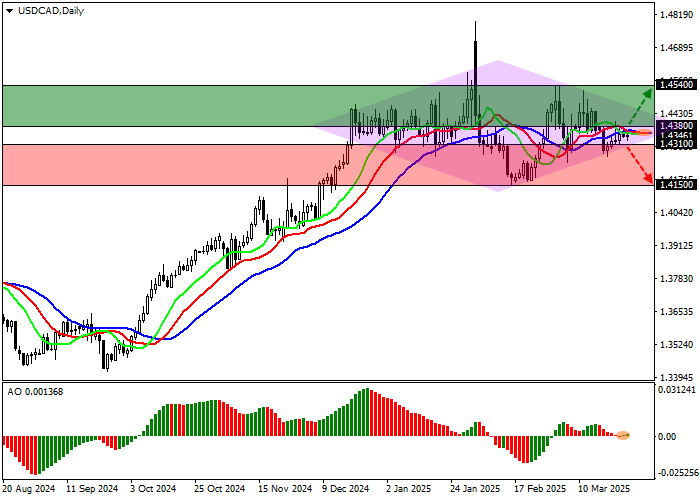Click the 1.43100 price level tag
Viewport: 700px width, 500px height.
point(676,144)
